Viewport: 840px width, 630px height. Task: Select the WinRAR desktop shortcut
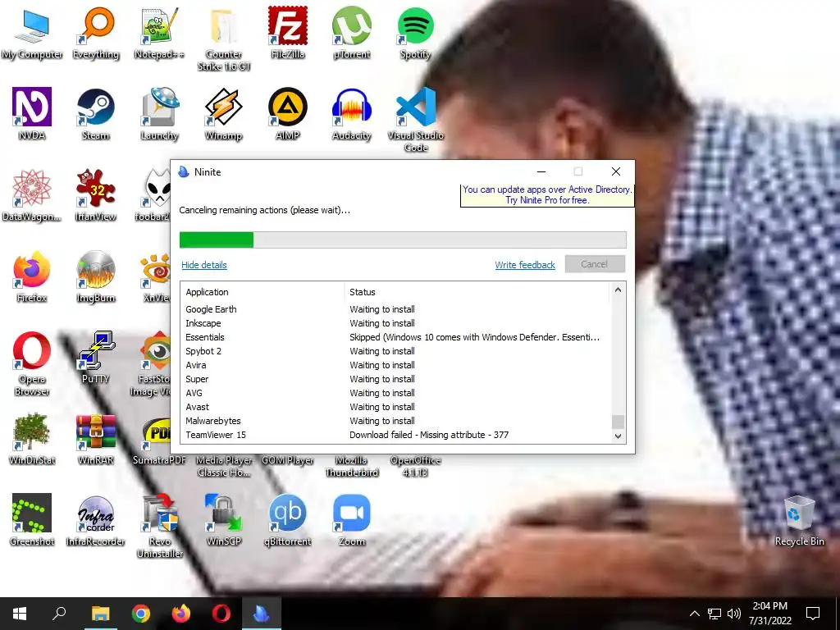coord(96,439)
